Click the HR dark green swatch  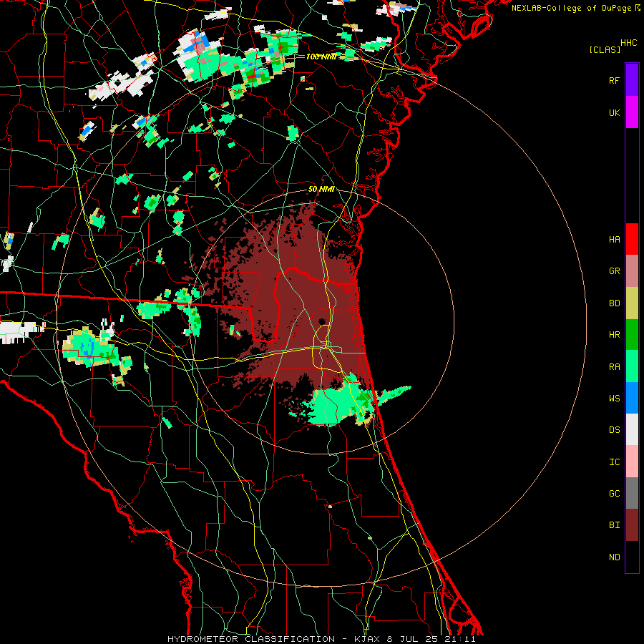[x=632, y=335]
